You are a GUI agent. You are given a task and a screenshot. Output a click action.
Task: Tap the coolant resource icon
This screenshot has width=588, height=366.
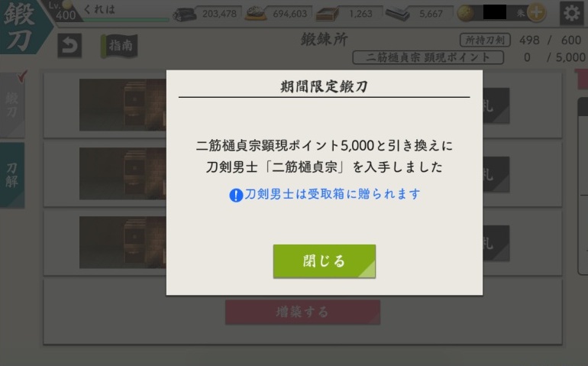(328, 14)
